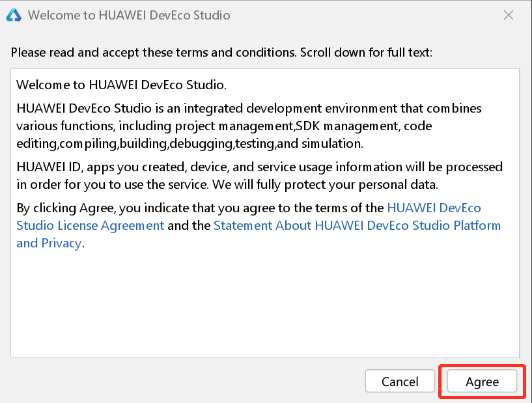Click the 'Please read and accept these terms' instruction
532x403 pixels.
(x=221, y=52)
